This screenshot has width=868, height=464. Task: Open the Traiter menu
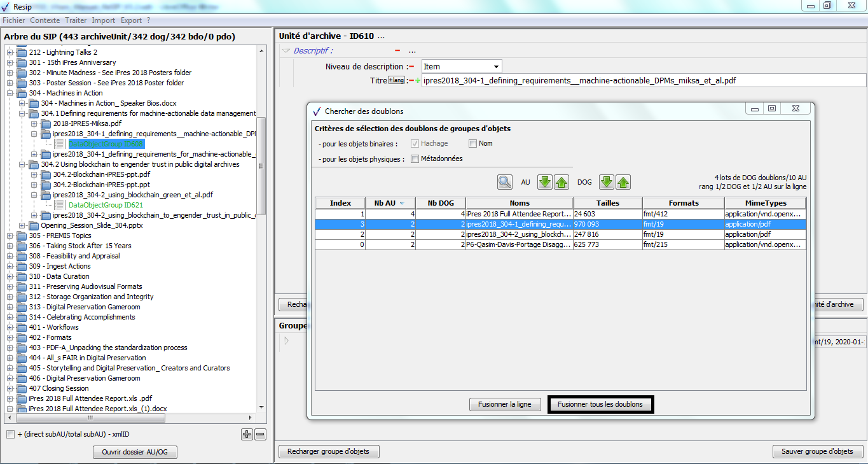76,20
